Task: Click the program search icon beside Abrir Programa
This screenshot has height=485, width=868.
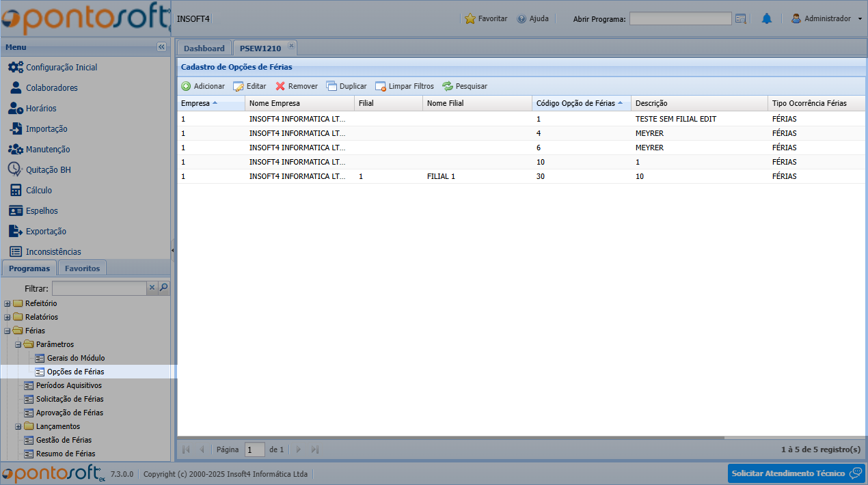Action: (x=741, y=18)
